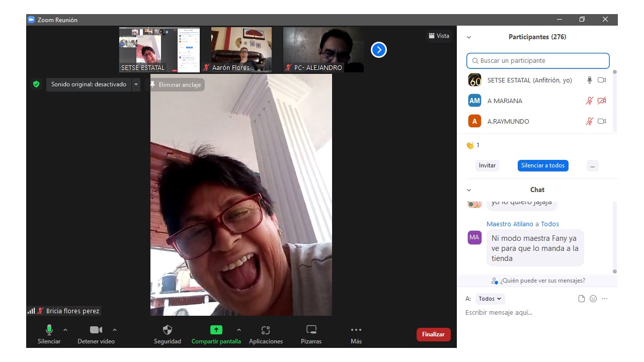Open the green encryption shield info
The width and height of the screenshot is (644, 362).
pos(36,84)
